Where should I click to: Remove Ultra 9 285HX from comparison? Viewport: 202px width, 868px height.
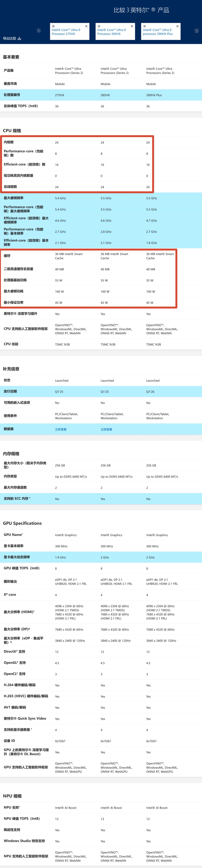pyautogui.click(x=132, y=26)
